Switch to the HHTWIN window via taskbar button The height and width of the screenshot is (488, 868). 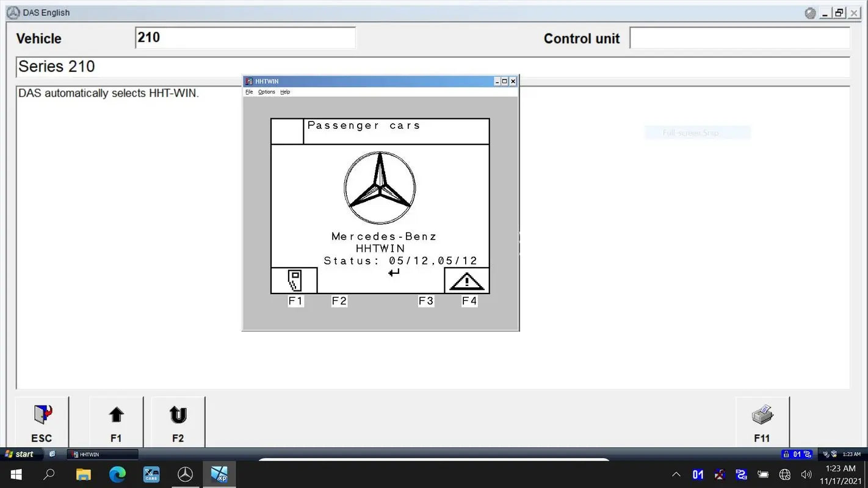coord(101,454)
